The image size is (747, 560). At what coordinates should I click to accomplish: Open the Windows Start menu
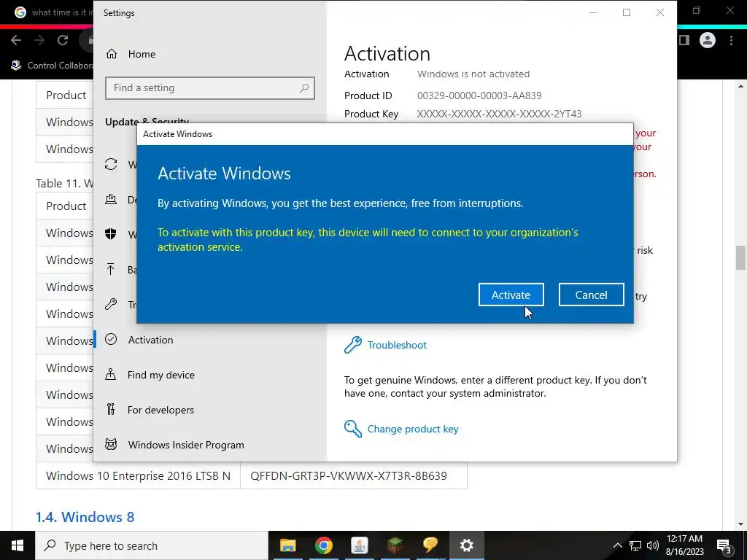[x=18, y=545]
